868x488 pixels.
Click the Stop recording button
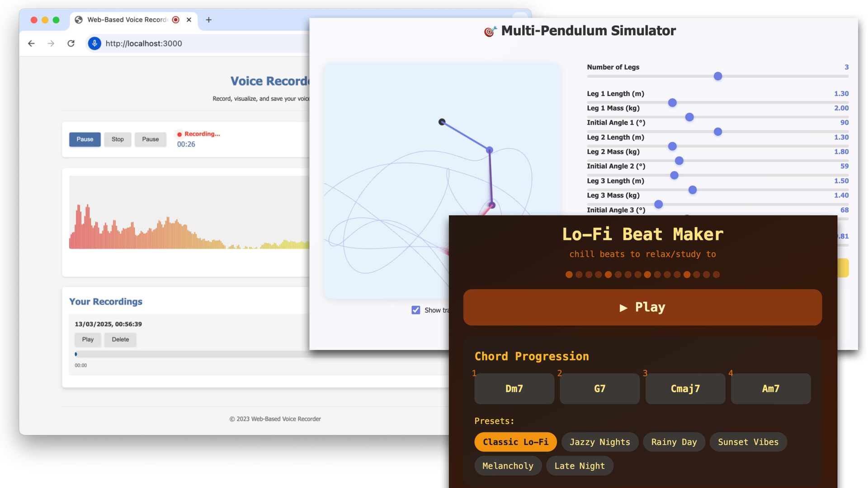[118, 139]
